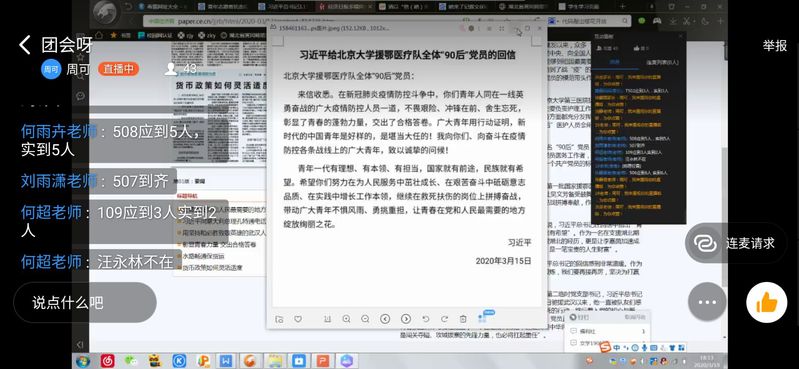799x369 pixels.
Task: Click the rotate clockwise icon in viewer
Action: 444,319
